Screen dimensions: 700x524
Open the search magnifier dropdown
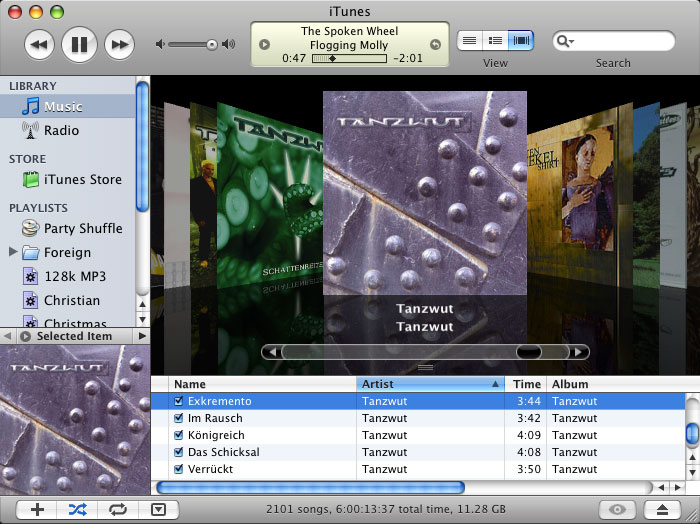(x=565, y=42)
